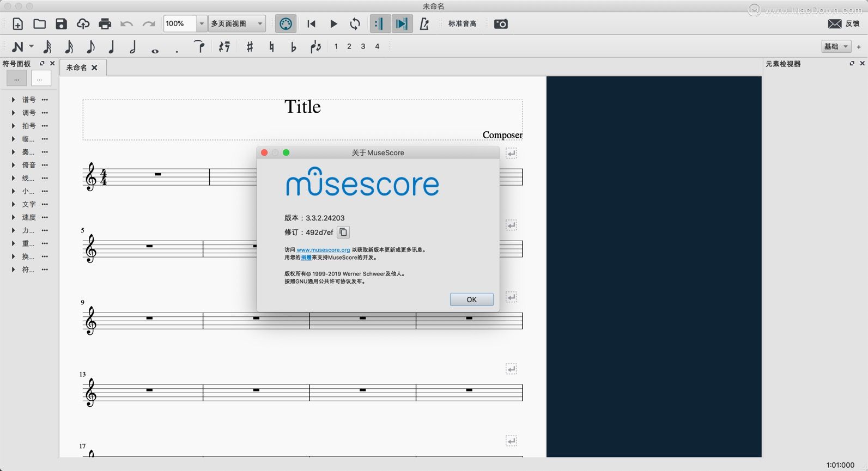The height and width of the screenshot is (471, 868).
Task: Close the 符号面板 palette panel
Action: (x=52, y=63)
